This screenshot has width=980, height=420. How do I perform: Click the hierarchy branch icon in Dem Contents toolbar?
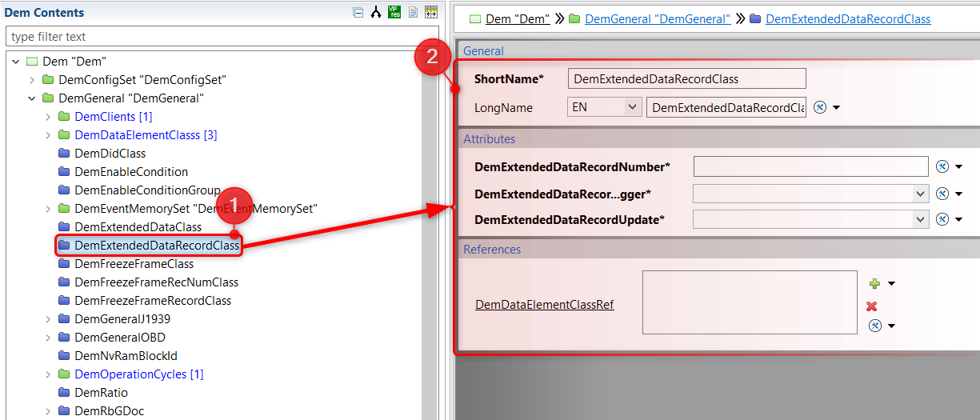click(376, 12)
